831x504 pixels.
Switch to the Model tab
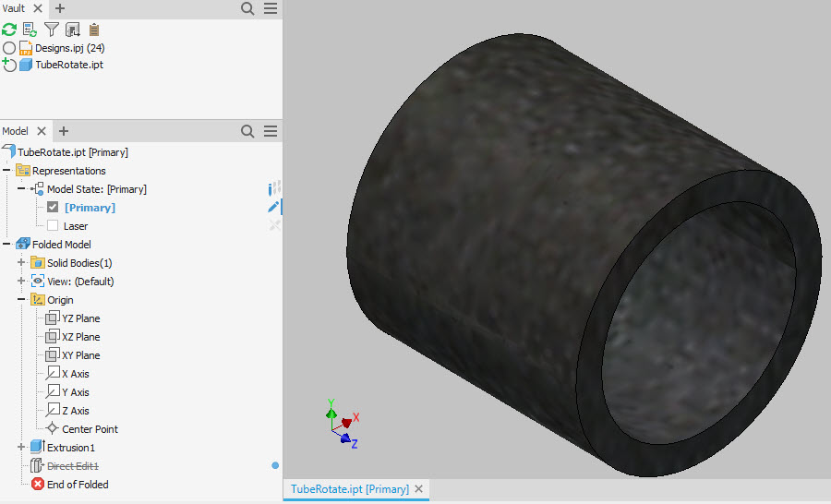pyautogui.click(x=15, y=131)
